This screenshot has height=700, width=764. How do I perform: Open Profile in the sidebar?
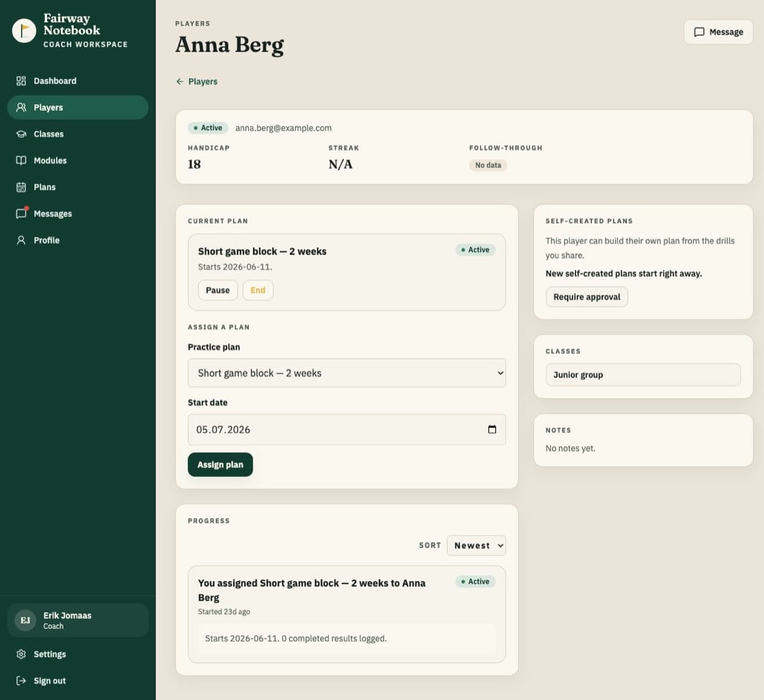pyautogui.click(x=78, y=240)
